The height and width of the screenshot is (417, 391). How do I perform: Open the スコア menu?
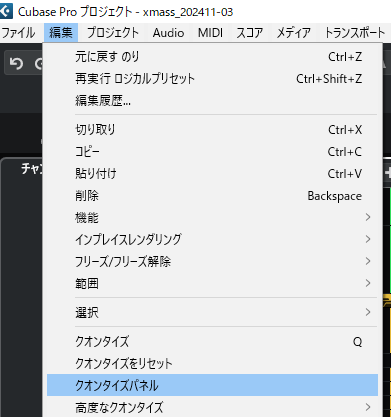tap(249, 33)
